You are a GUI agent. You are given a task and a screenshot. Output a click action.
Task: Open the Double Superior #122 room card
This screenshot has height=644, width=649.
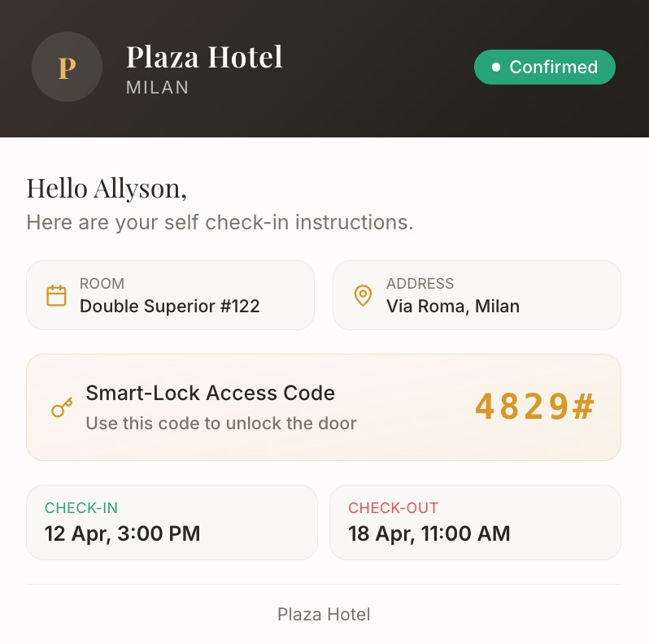[170, 295]
